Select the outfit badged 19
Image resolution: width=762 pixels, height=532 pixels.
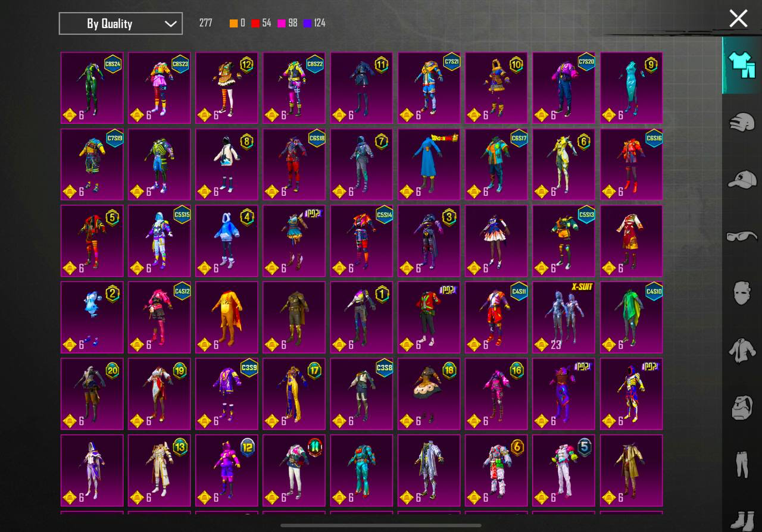(x=160, y=394)
